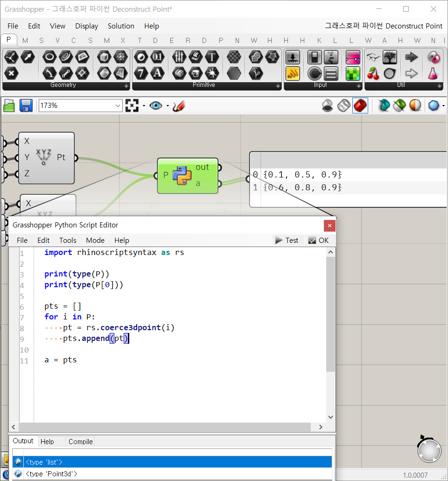
Task: Click the 'a' output of Python component
Action: click(198, 184)
